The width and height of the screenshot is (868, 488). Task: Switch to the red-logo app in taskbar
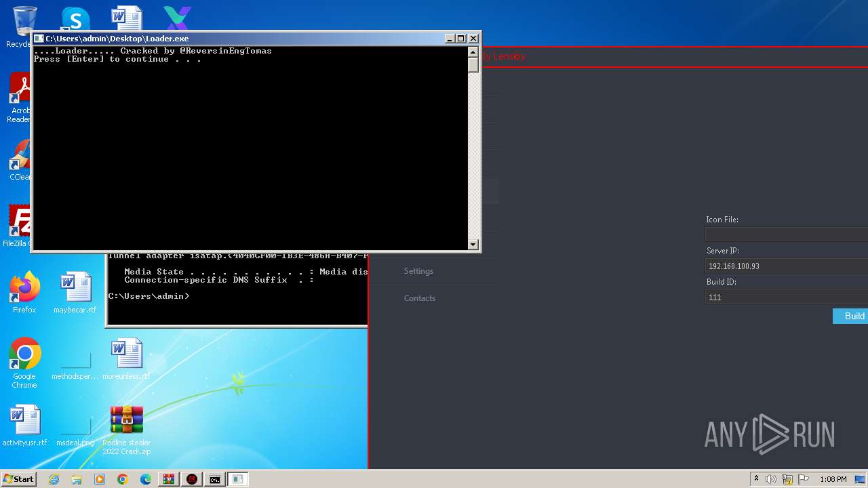click(x=192, y=479)
